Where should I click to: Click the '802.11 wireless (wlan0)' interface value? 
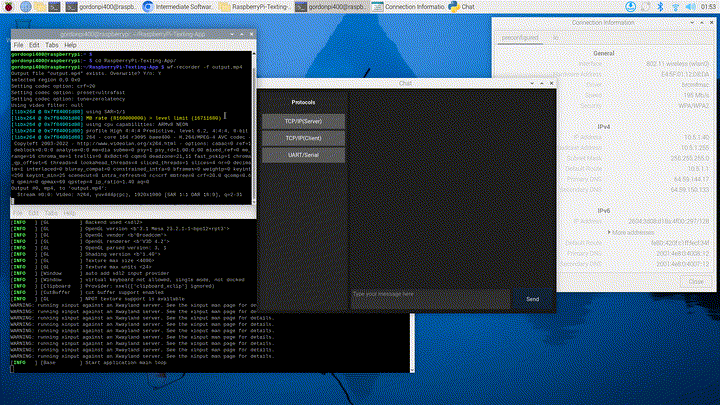click(x=677, y=64)
